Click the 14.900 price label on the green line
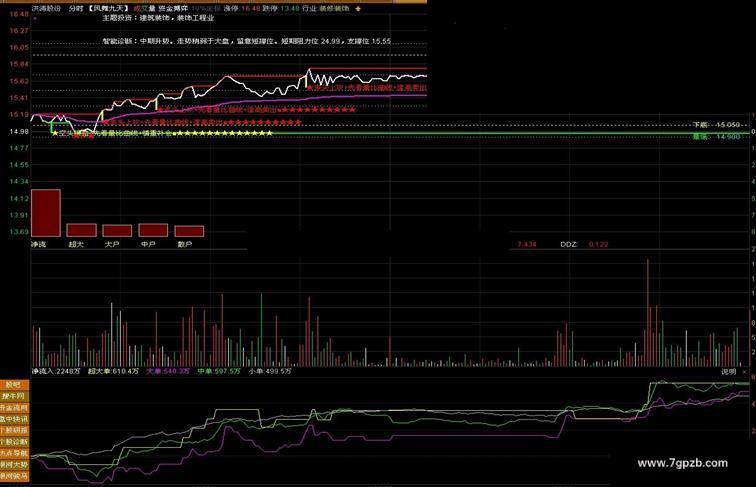The width and height of the screenshot is (756, 487). (728, 137)
